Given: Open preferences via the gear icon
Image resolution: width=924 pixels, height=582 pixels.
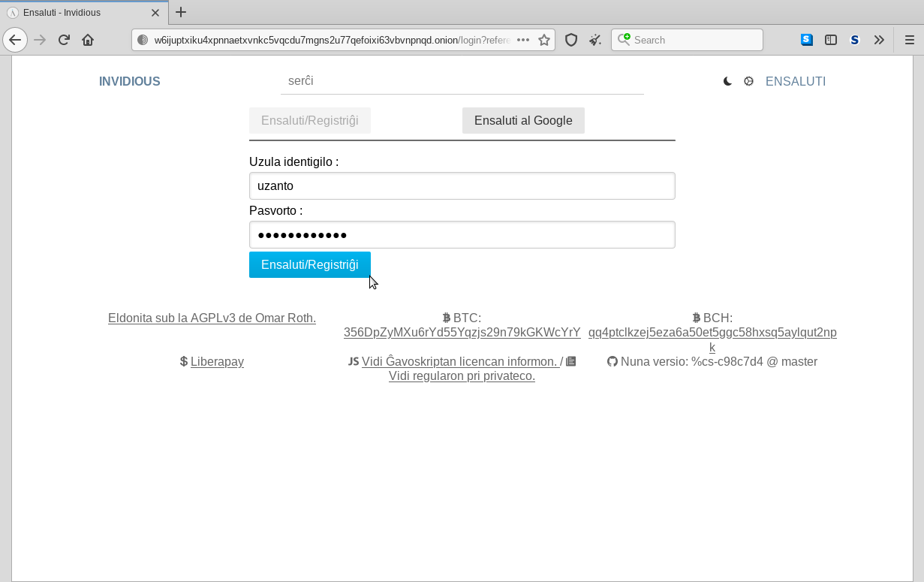Looking at the screenshot, I should click(748, 81).
